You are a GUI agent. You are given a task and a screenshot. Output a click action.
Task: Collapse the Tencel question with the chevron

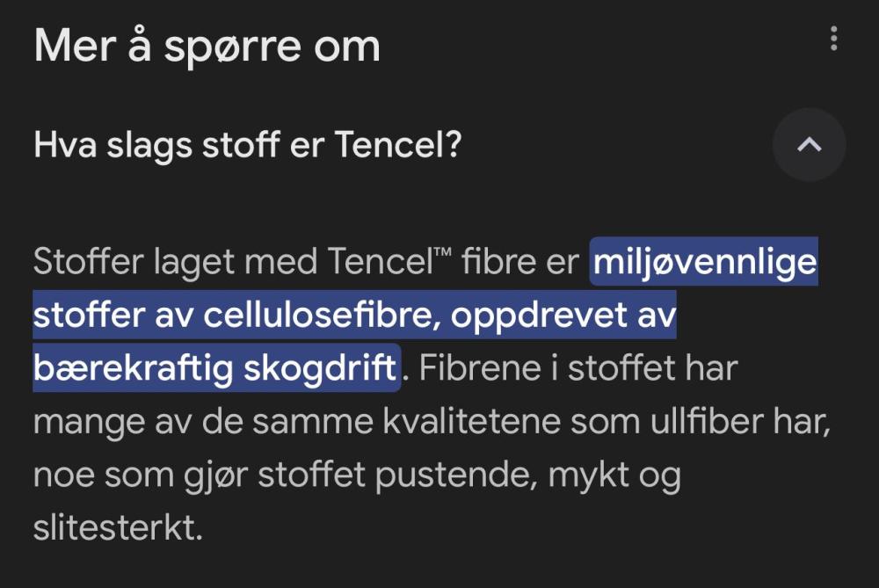pos(809,145)
